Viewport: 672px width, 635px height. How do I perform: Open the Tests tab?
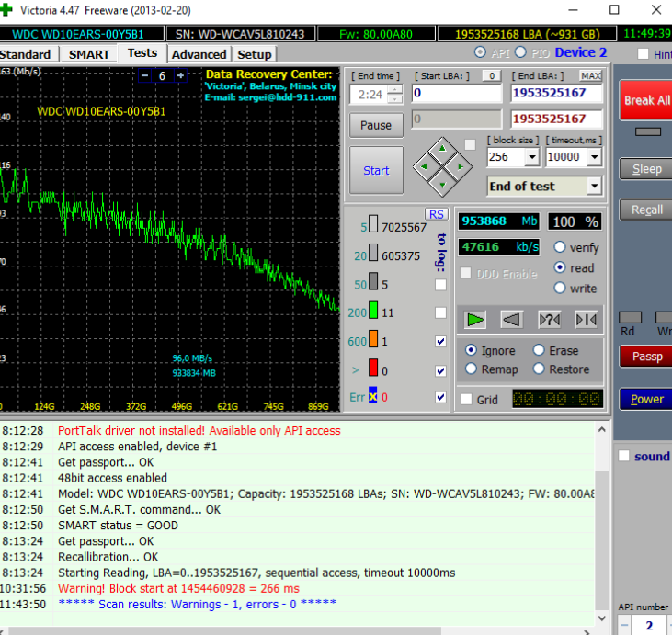tap(142, 53)
